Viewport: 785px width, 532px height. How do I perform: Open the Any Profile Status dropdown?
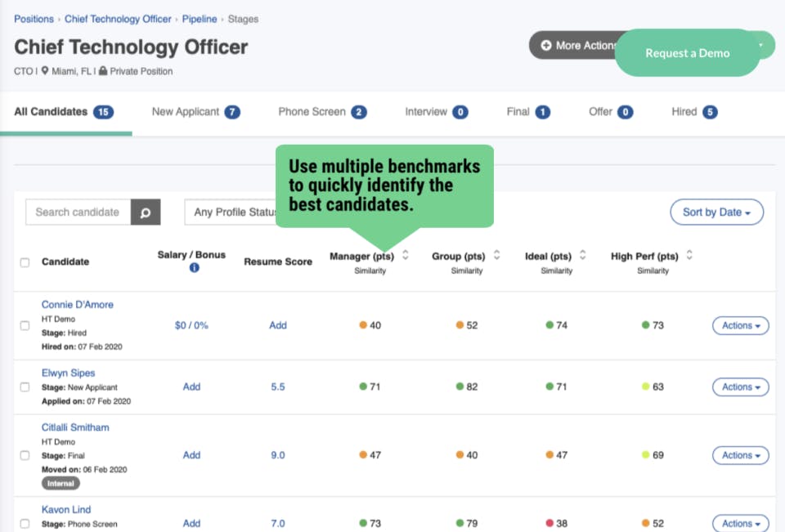[231, 212]
